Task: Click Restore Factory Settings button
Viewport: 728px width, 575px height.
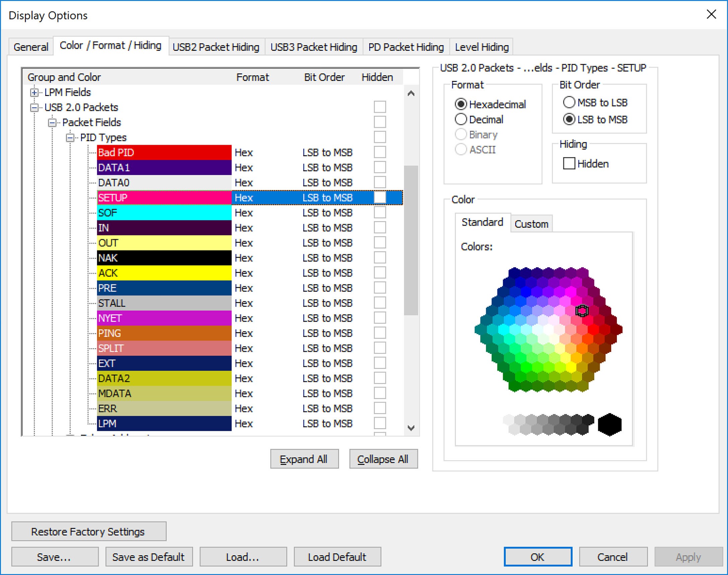Action: (x=89, y=532)
